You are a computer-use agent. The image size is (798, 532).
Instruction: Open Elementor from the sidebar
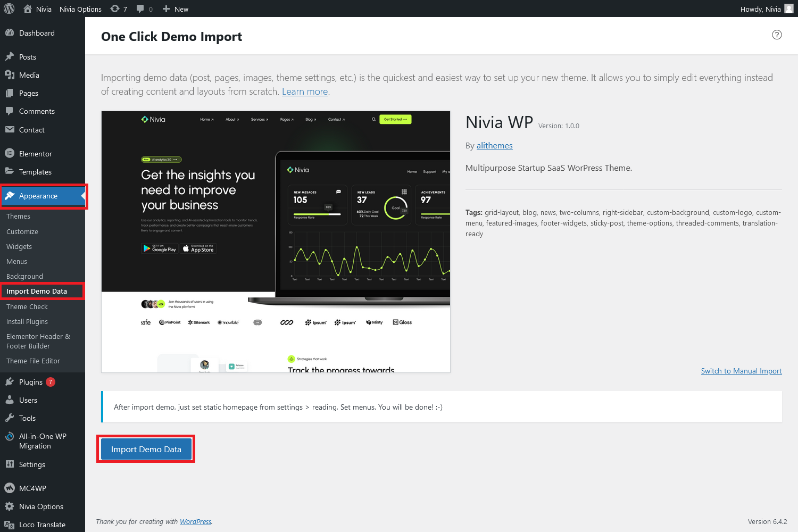[35, 154]
